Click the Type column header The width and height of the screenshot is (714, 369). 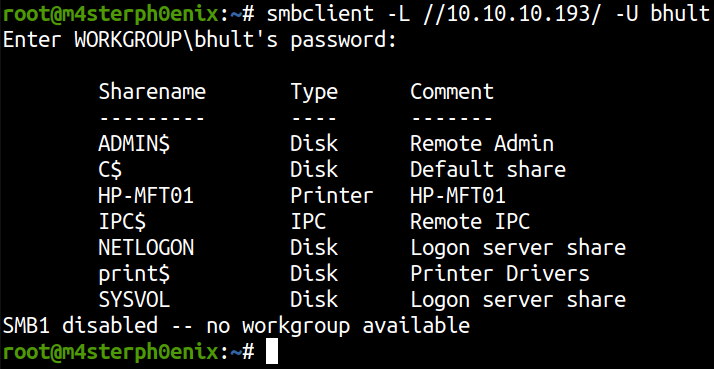[x=314, y=93]
